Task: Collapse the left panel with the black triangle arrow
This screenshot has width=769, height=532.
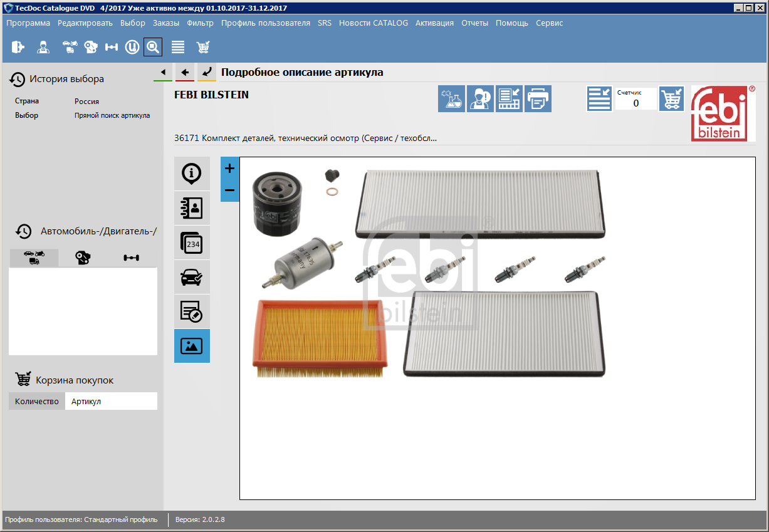Action: pyautogui.click(x=163, y=72)
